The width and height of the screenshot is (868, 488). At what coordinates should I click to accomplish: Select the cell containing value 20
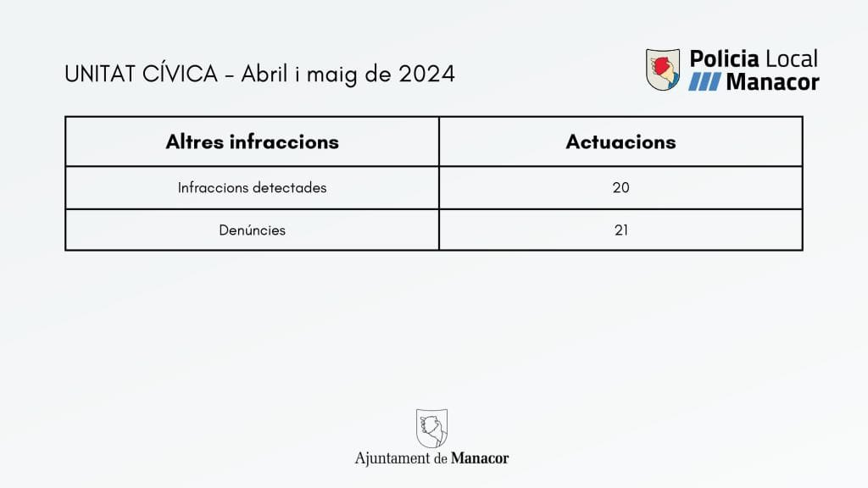[620, 187]
